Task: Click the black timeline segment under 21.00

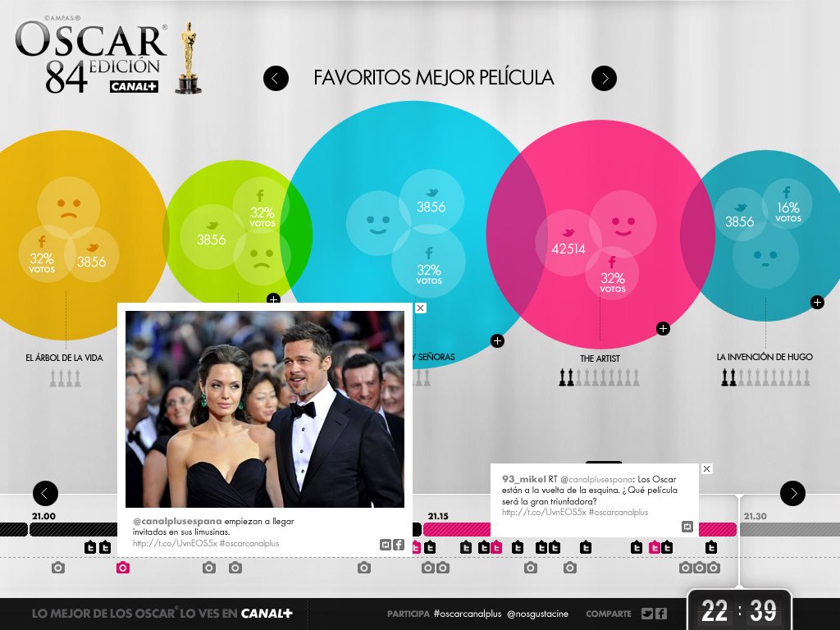Action: pyautogui.click(x=73, y=529)
